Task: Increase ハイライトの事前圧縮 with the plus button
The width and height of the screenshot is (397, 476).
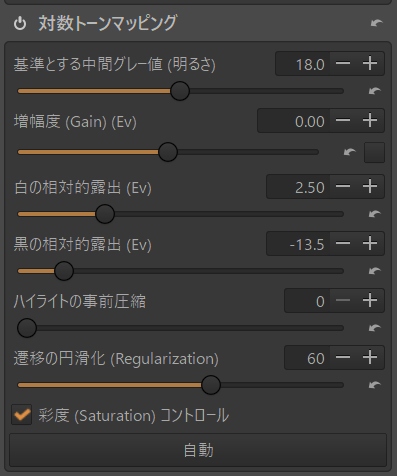Action: (370, 301)
